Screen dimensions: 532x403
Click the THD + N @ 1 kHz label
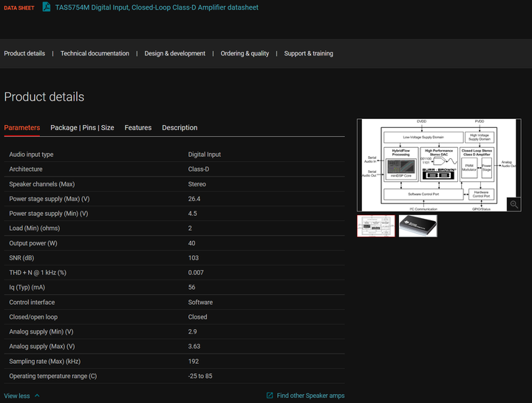[x=38, y=273]
